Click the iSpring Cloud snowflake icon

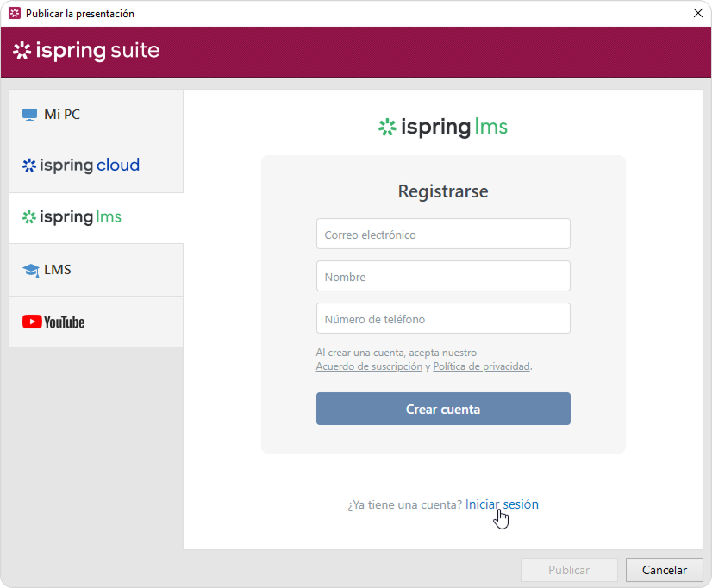29,166
